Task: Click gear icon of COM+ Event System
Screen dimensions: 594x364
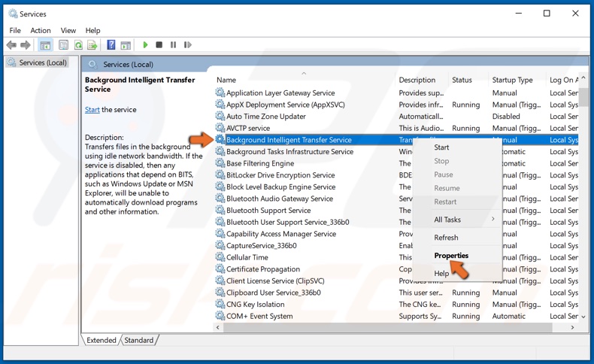Action: pos(220,316)
